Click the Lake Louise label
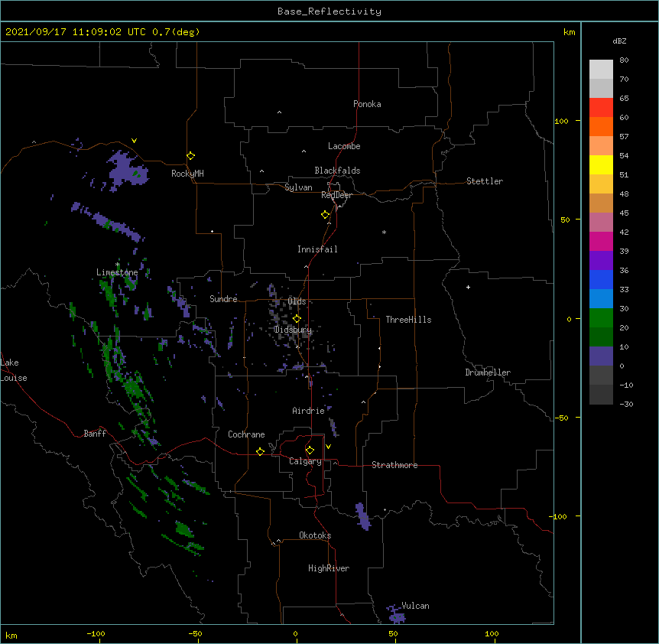 point(12,370)
